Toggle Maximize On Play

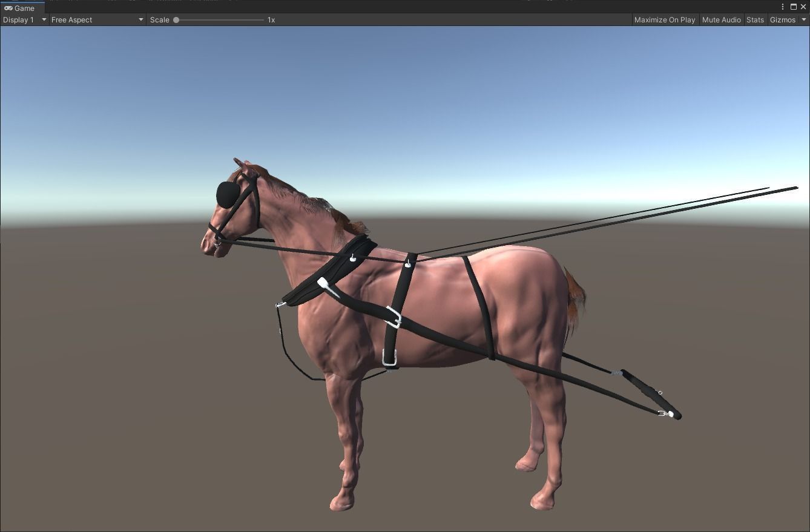click(665, 20)
